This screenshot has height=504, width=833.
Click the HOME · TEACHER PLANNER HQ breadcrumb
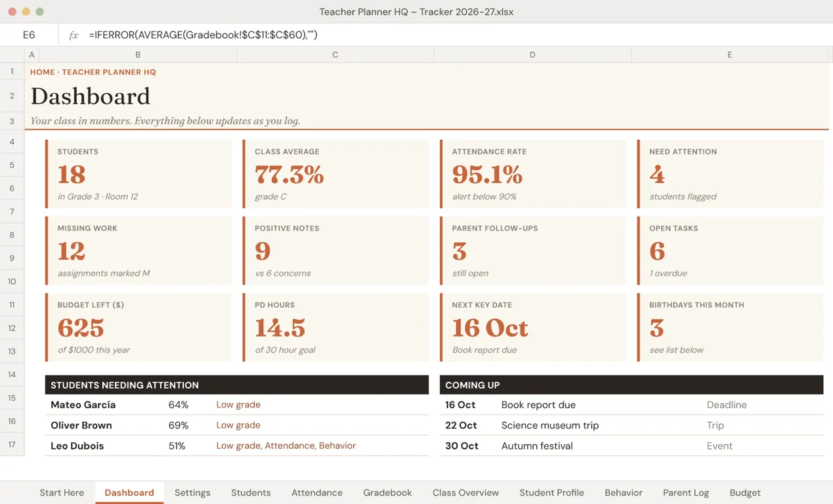93,72
